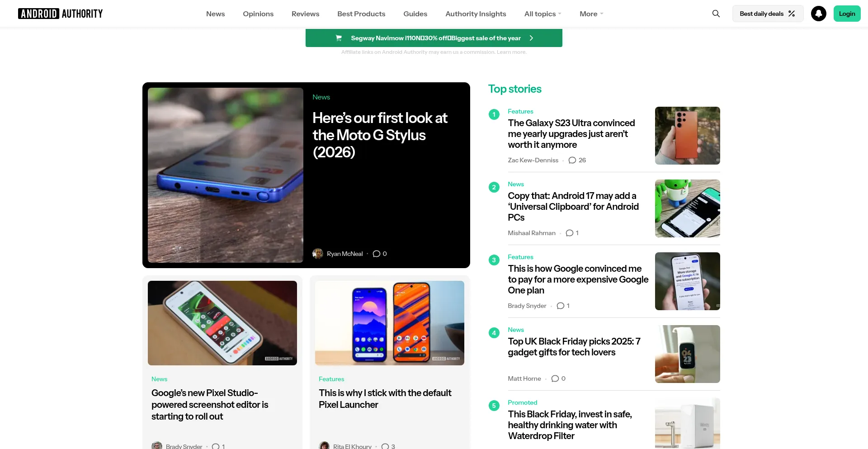Open Authority Insights nav item

pos(476,14)
